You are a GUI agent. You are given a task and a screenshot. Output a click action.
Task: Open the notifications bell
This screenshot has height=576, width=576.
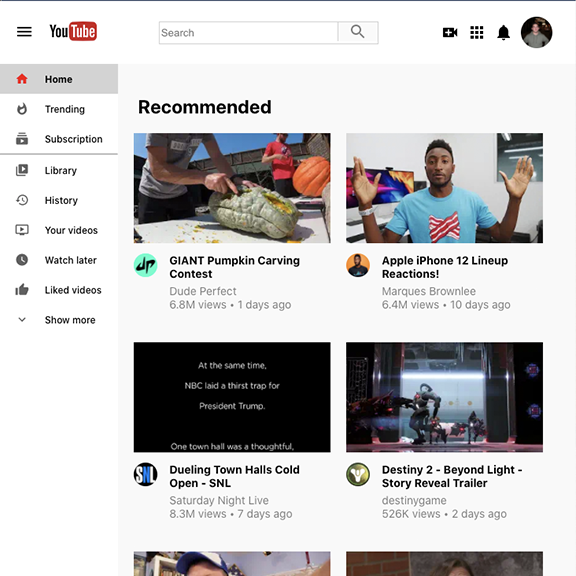pyautogui.click(x=504, y=33)
